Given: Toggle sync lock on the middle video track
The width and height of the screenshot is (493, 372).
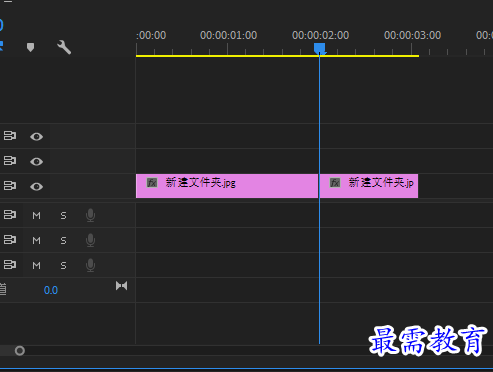Looking at the screenshot, I should 10,161.
